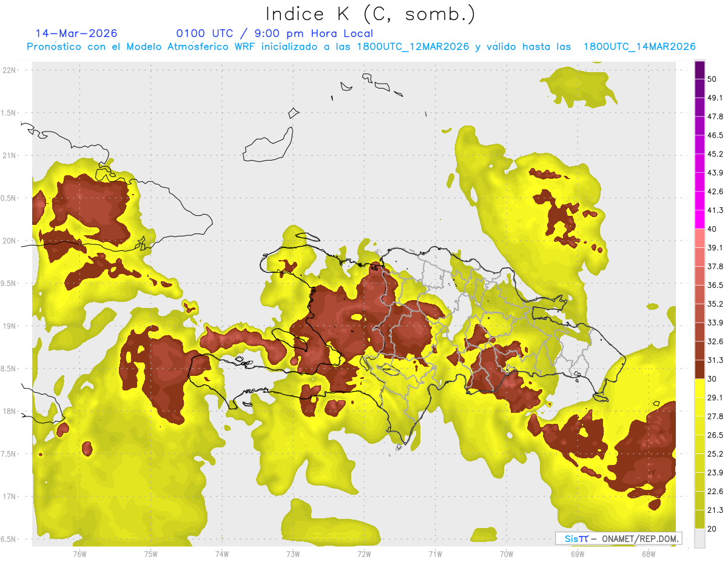Click the colorbar value '42.6'
The image size is (728, 562).
pyautogui.click(x=715, y=192)
